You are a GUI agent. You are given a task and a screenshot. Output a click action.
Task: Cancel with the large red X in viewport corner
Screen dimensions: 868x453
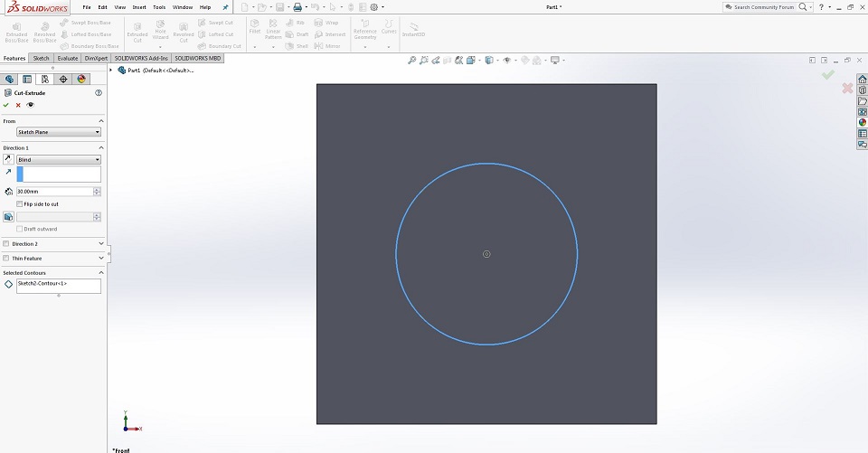pos(847,88)
